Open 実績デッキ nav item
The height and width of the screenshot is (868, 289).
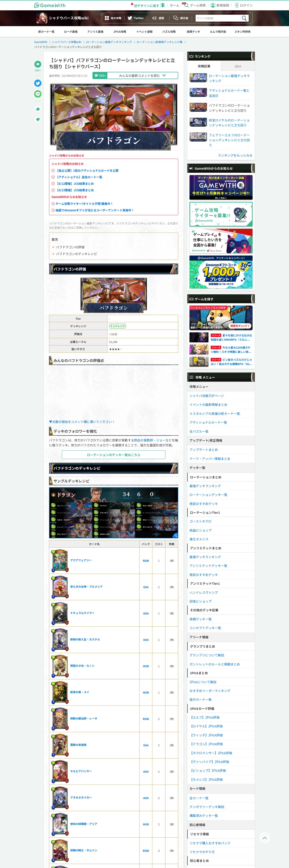[x=193, y=32]
